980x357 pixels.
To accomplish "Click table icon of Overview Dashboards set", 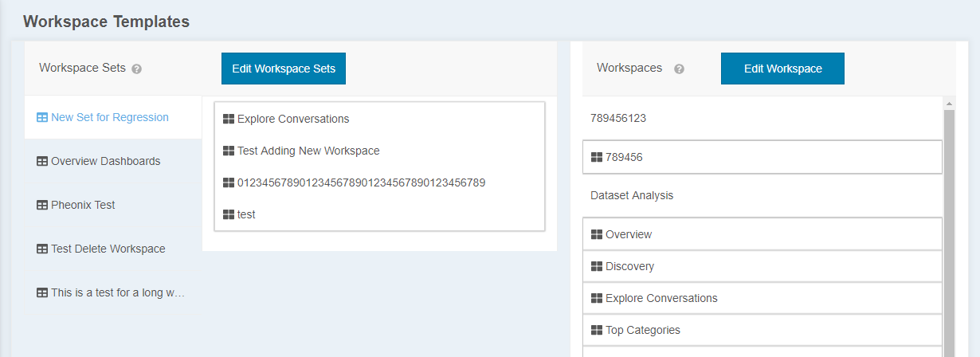I will coord(42,161).
